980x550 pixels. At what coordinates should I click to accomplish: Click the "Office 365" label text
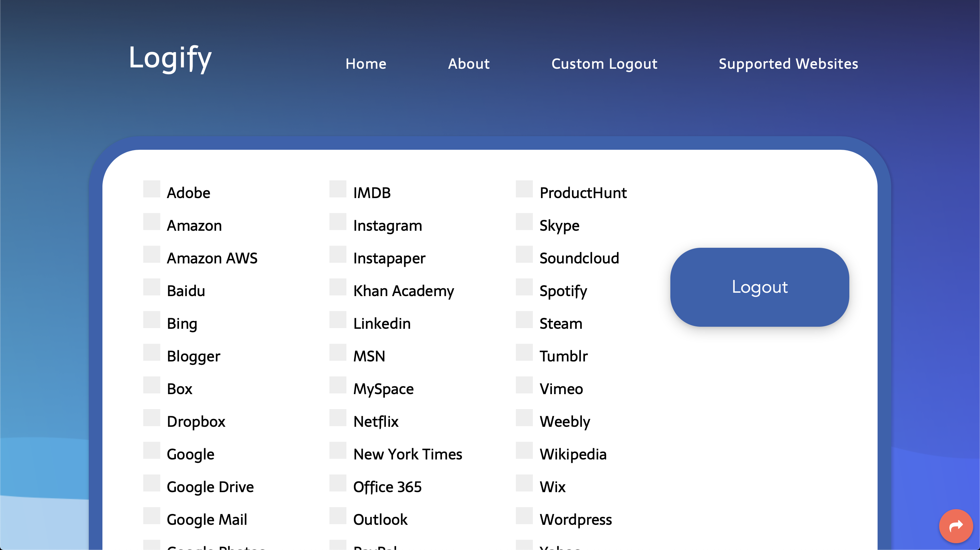[387, 487]
